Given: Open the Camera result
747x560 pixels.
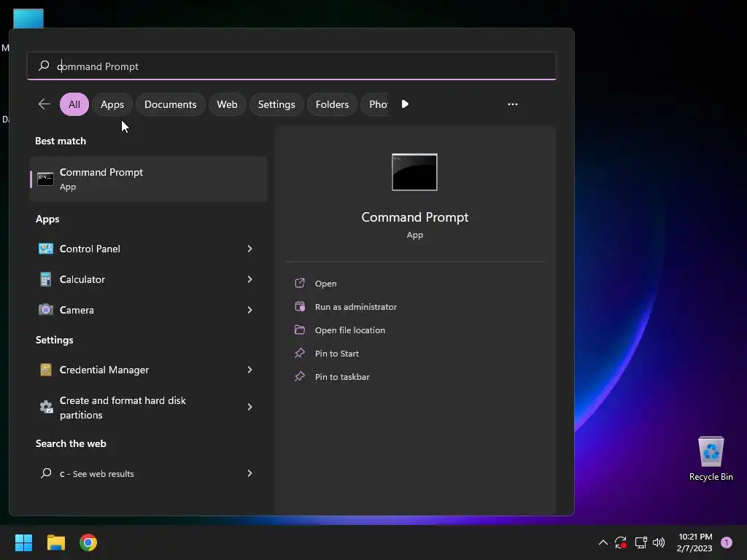Looking at the screenshot, I should coord(149,310).
